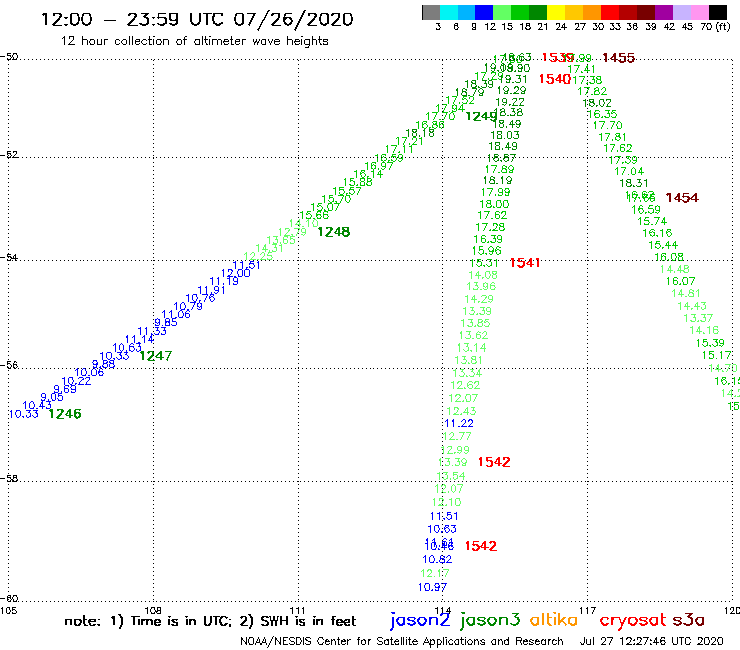Click wave height value 10.82
This screenshot has height=650, width=740.
click(x=437, y=559)
